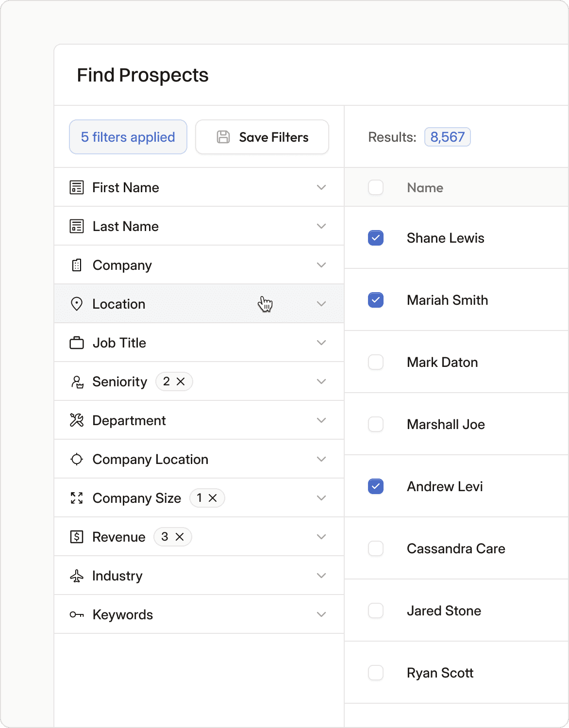The image size is (569, 728).
Task: Click the Company building icon
Action: (x=77, y=265)
